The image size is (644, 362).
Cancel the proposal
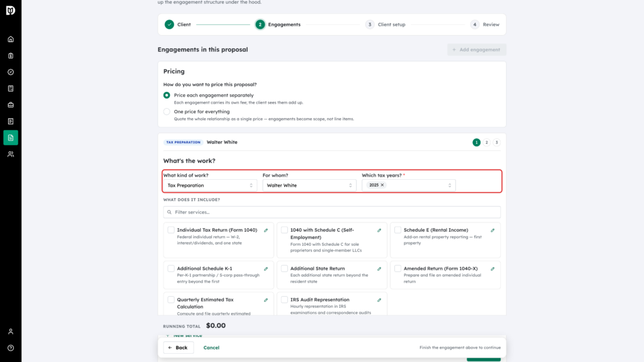click(x=211, y=348)
